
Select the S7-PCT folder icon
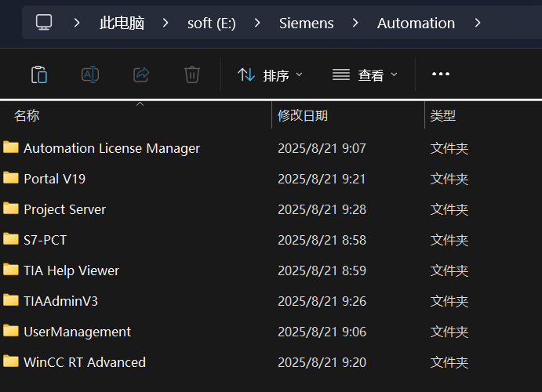click(x=11, y=240)
